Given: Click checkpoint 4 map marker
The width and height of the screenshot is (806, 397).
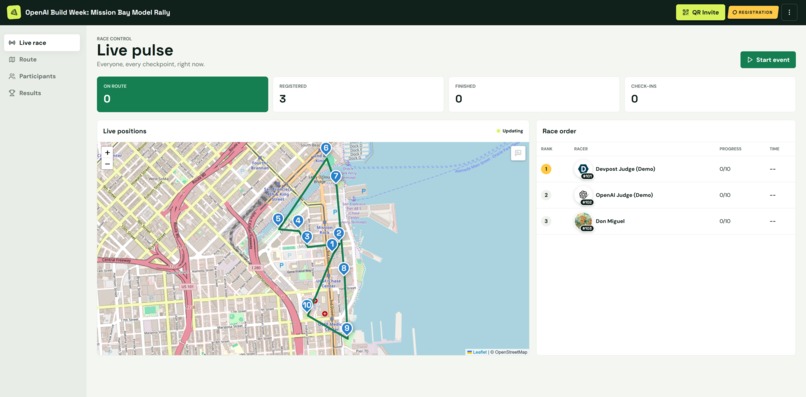Looking at the screenshot, I should (x=298, y=222).
